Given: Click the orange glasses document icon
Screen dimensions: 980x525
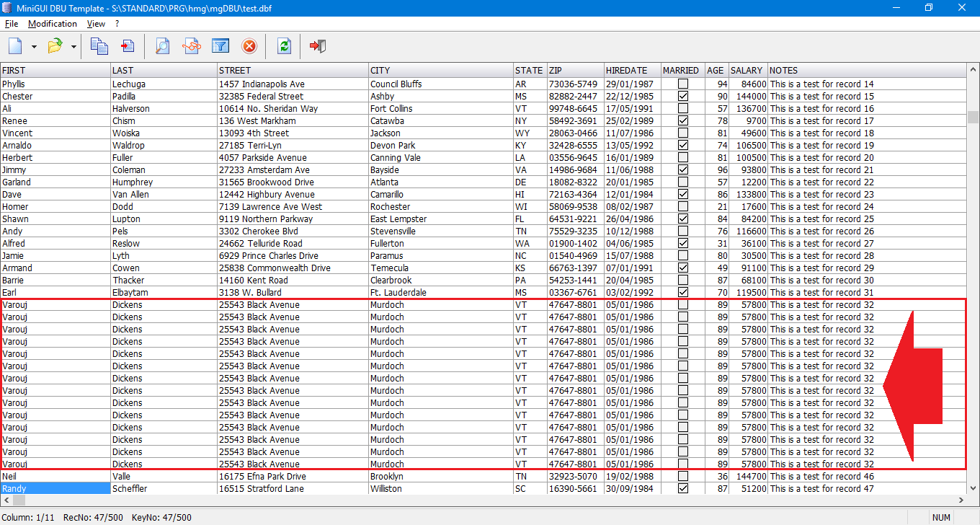Looking at the screenshot, I should pyautogui.click(x=191, y=47).
